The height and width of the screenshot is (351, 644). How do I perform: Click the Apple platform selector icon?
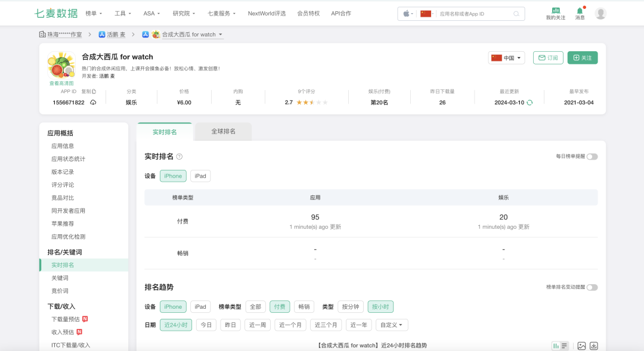click(406, 14)
